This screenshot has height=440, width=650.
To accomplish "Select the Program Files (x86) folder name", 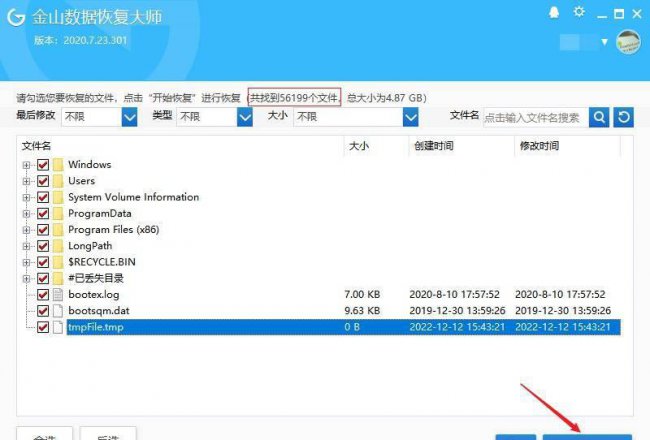I will pos(114,230).
